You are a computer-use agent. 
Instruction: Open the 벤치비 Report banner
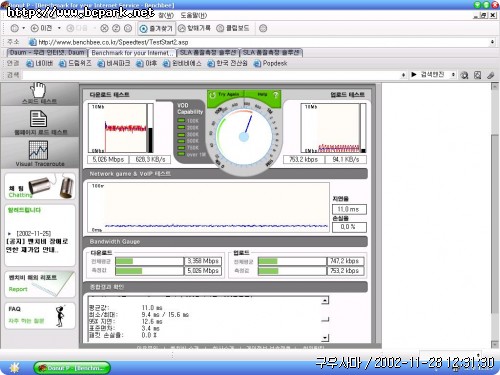(40, 284)
